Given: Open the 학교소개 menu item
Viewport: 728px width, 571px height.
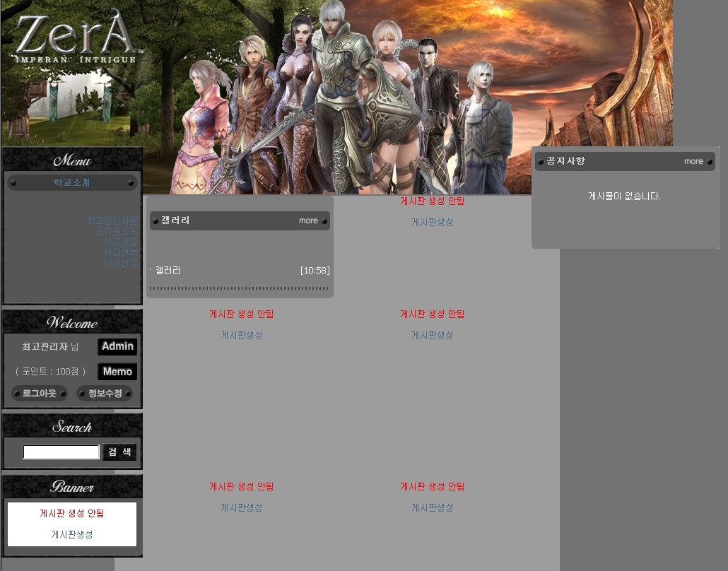Looking at the screenshot, I should 71,182.
